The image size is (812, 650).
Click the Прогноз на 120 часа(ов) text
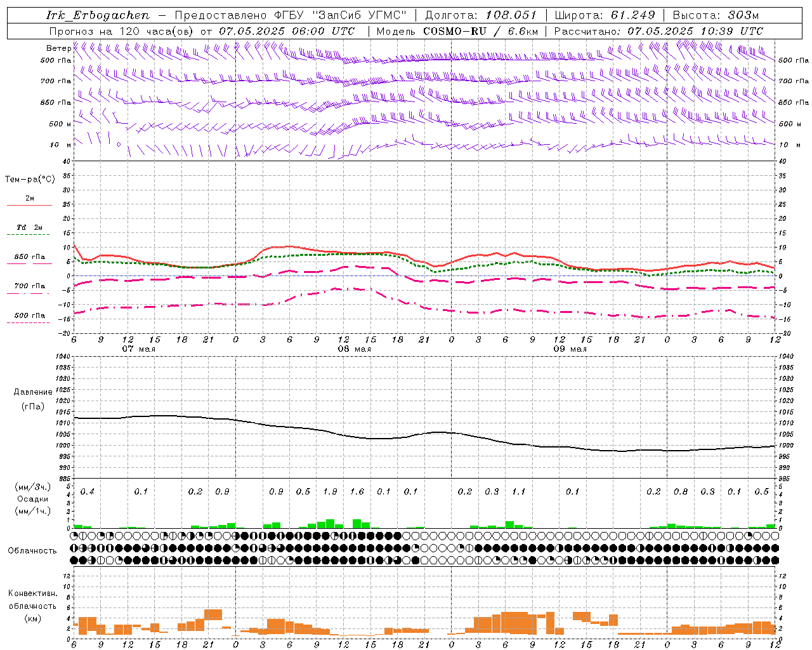(x=122, y=31)
